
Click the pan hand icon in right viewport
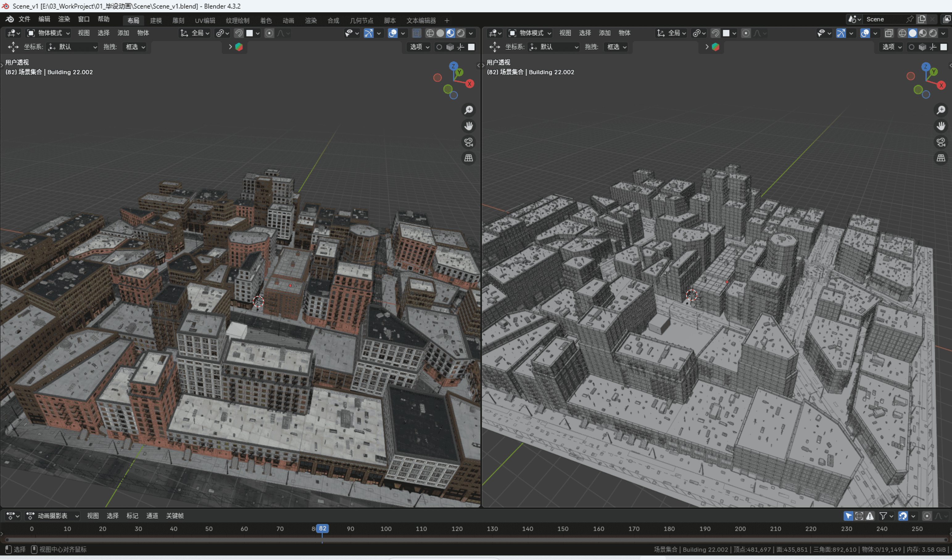[x=941, y=126]
